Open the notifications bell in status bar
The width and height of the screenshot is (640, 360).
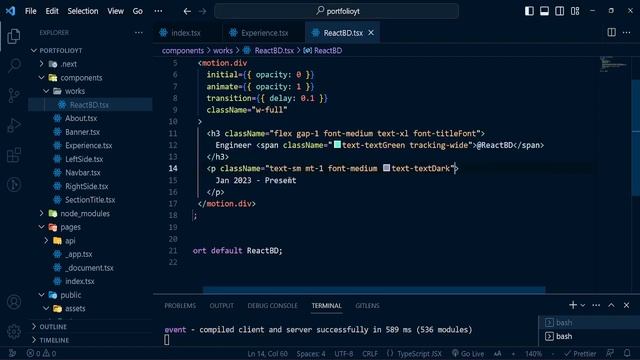tap(627, 353)
